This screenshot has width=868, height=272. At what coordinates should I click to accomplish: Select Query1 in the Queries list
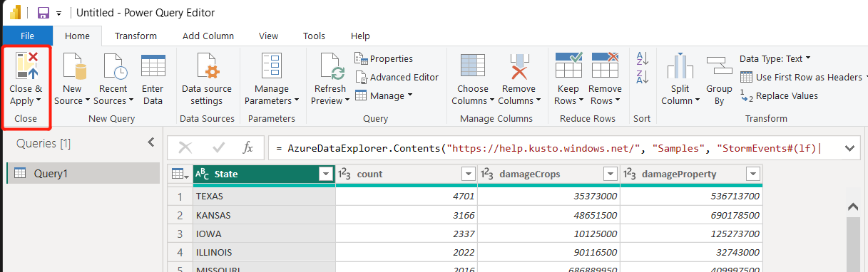83,173
